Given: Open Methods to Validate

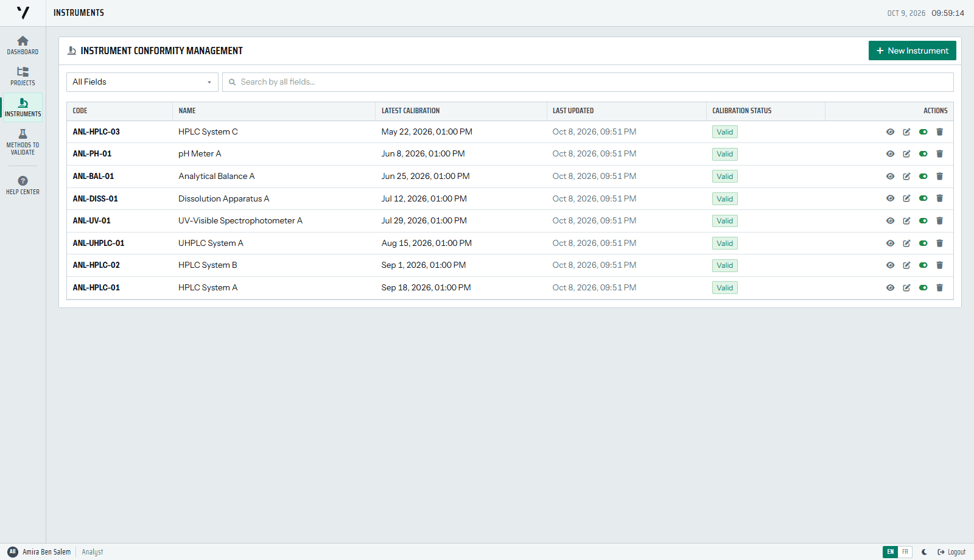Looking at the screenshot, I should pyautogui.click(x=23, y=142).
